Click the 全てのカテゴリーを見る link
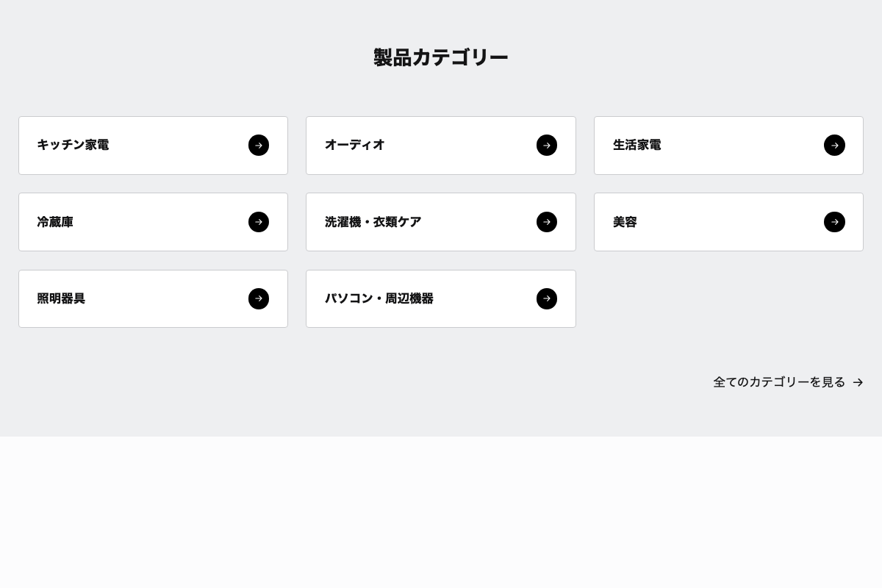This screenshot has width=882, height=588. pyautogui.click(x=779, y=381)
